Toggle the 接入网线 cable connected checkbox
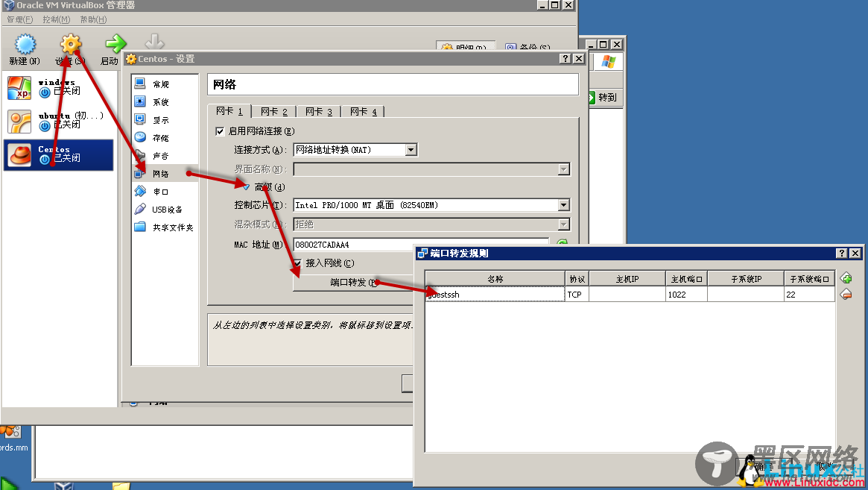This screenshot has height=490, width=868. click(297, 263)
